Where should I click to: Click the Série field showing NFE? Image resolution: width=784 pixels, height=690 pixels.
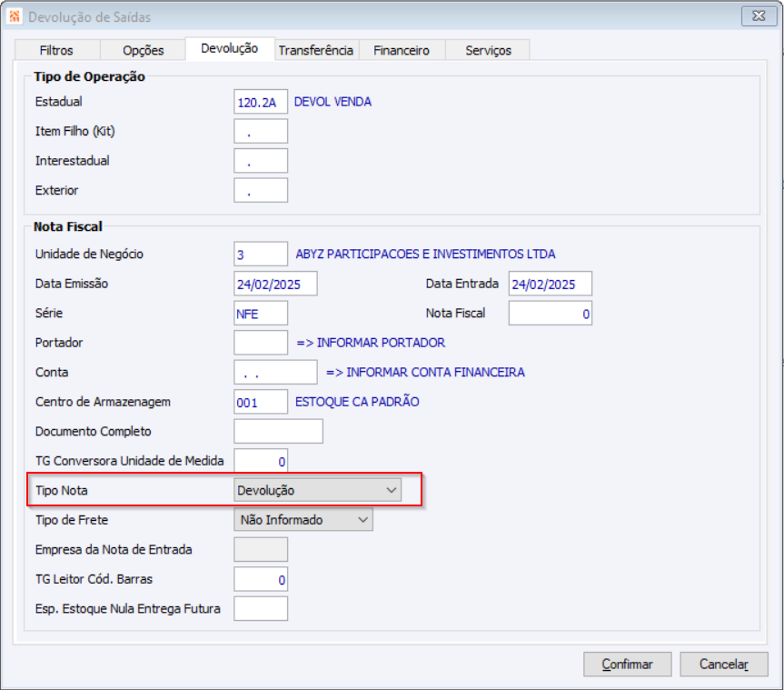coord(261,313)
